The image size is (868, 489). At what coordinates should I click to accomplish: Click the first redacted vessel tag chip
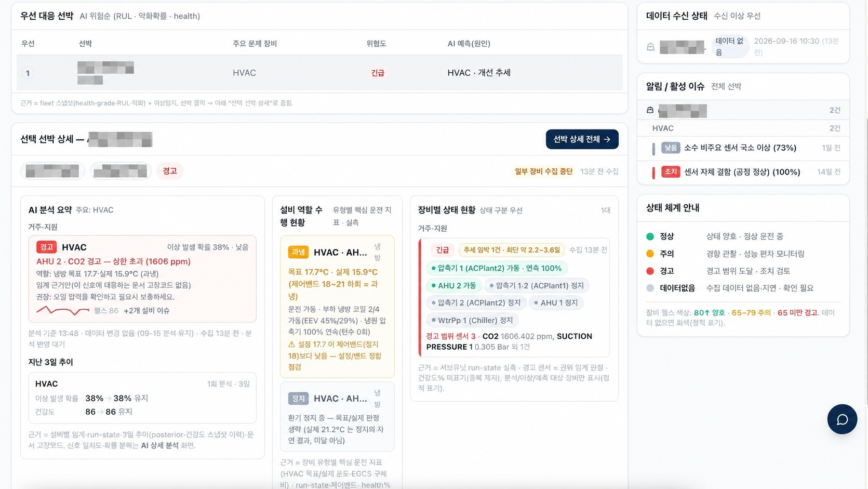point(52,171)
